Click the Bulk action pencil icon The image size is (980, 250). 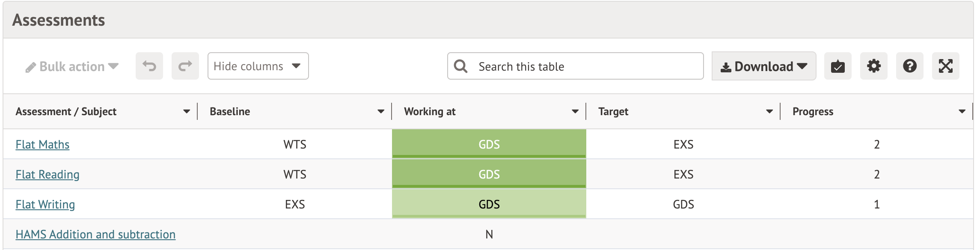click(30, 67)
